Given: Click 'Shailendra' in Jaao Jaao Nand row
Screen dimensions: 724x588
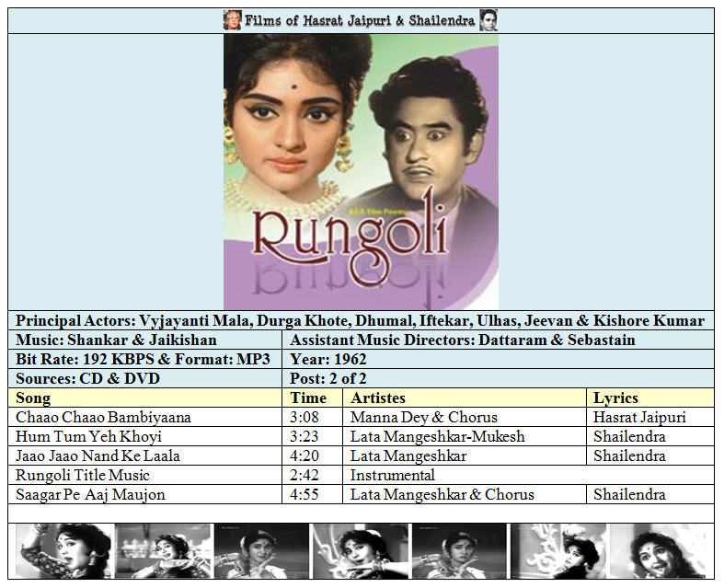Looking at the screenshot, I should pyautogui.click(x=629, y=455).
